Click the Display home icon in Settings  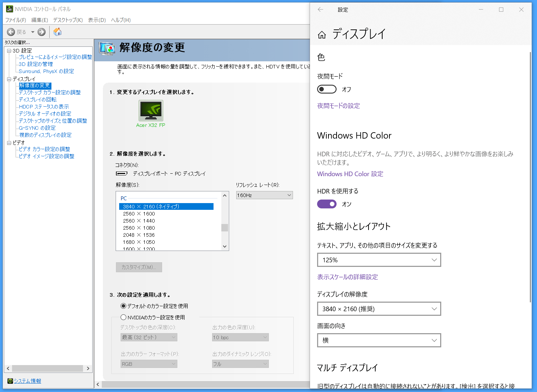[322, 34]
